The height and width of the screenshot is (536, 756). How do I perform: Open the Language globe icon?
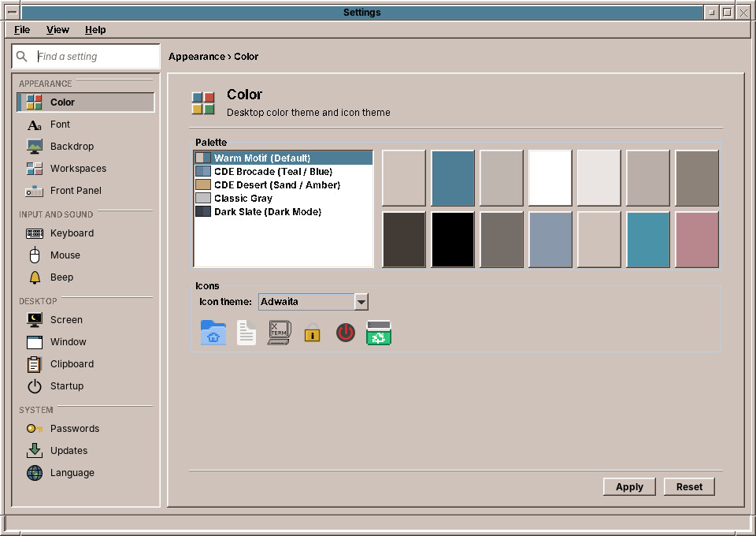click(x=35, y=473)
